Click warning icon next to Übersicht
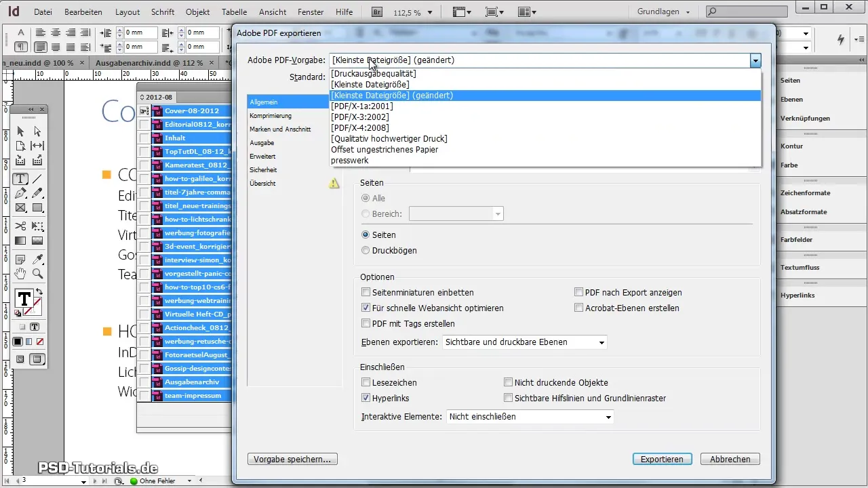The height and width of the screenshot is (488, 868). 334,183
